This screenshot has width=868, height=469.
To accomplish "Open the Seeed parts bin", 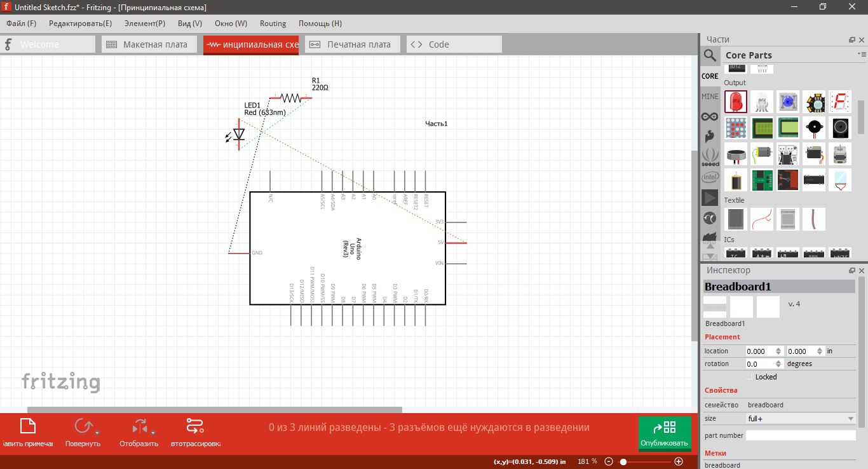I will tap(710, 156).
